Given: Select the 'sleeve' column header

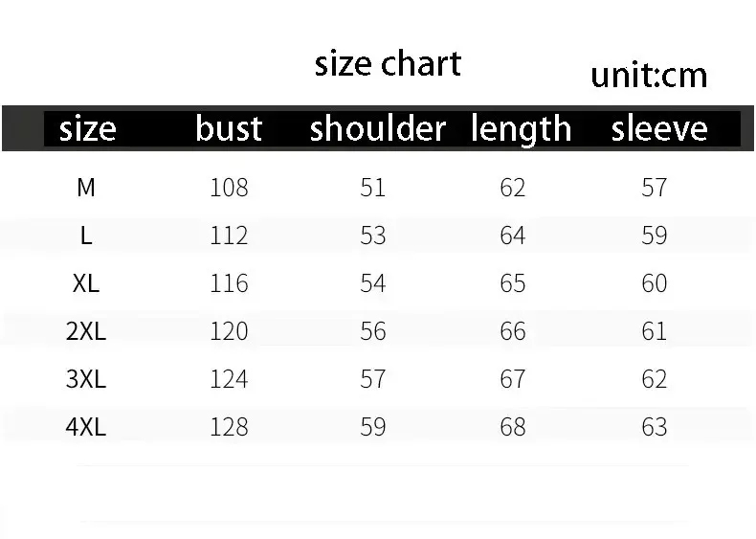Looking at the screenshot, I should [x=659, y=128].
